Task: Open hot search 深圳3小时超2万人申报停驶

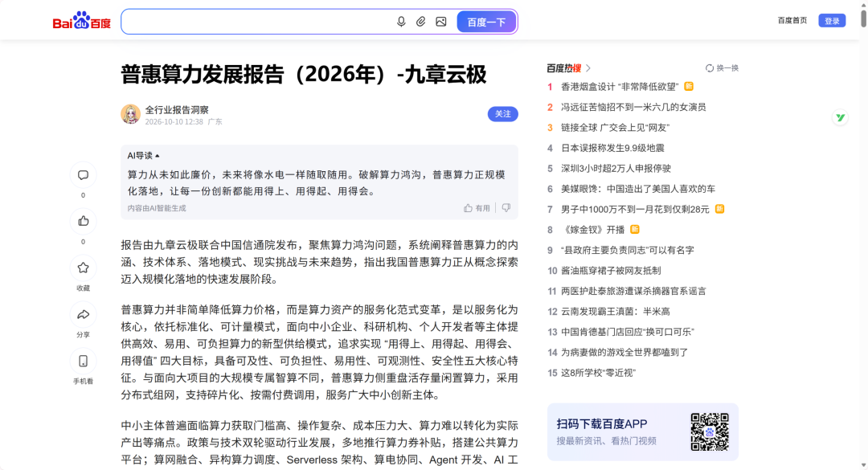Action: pyautogui.click(x=616, y=168)
